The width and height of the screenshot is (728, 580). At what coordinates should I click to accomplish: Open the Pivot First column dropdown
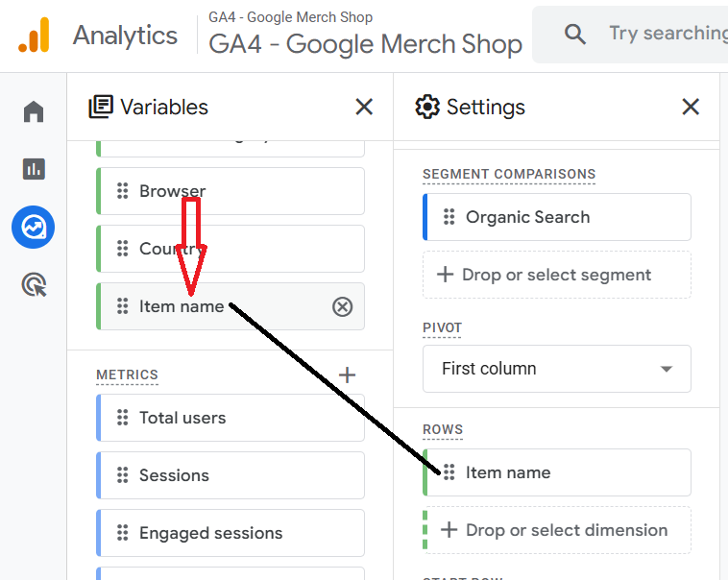(x=557, y=369)
